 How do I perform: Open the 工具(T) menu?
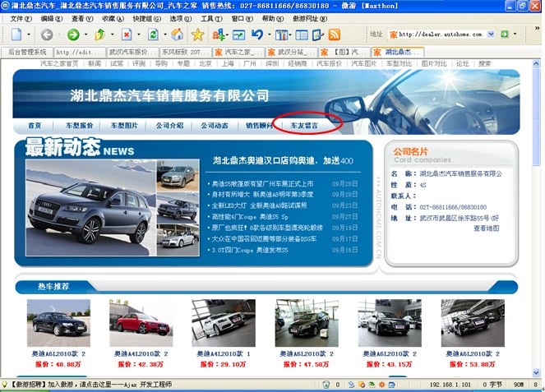211,18
